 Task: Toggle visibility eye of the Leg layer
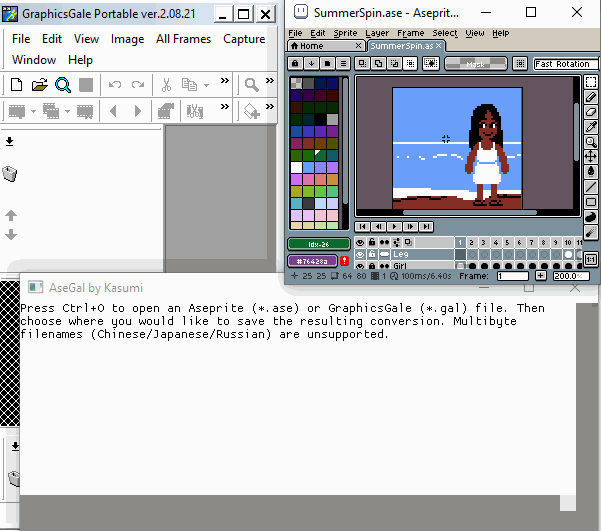(360, 254)
